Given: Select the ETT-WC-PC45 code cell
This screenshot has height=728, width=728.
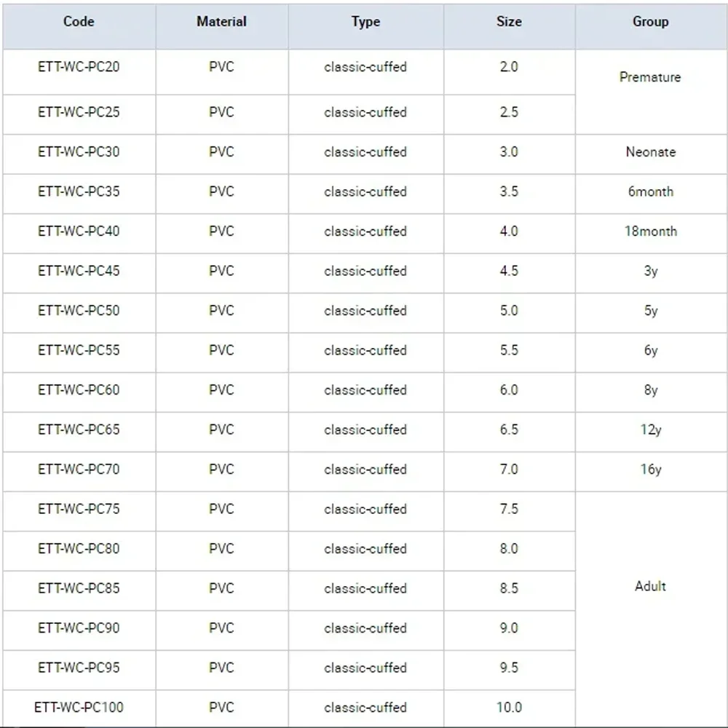Looking at the screenshot, I should point(79,271).
